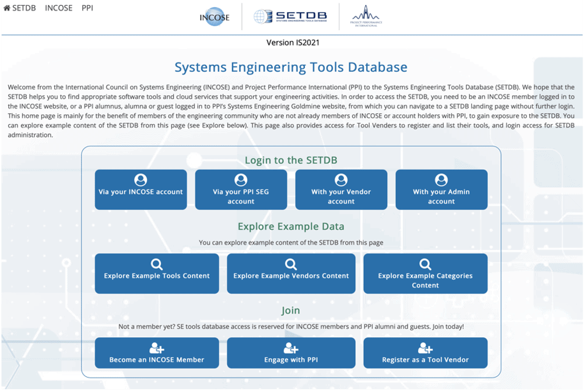Click magnifier icon on Categories Content button
This screenshot has width=586, height=392.
(x=425, y=264)
